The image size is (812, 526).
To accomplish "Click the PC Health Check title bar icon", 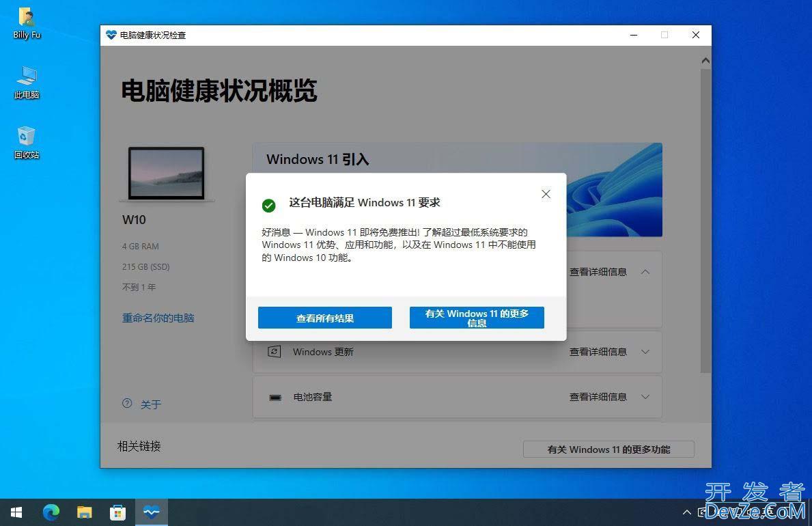I will (111, 35).
